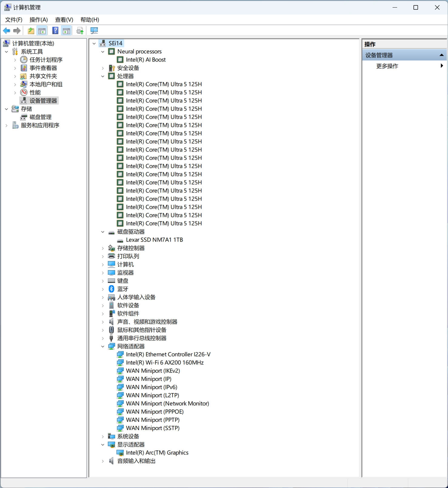
Task: Toggle Show/Hide Action Pane toolbar button
Action: point(67,31)
